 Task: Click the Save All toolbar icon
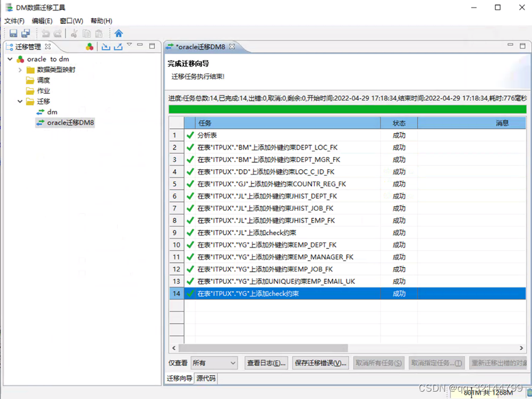tap(25, 34)
